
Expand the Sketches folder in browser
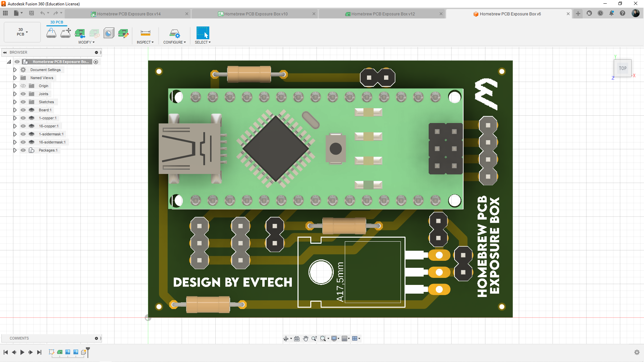tap(15, 102)
